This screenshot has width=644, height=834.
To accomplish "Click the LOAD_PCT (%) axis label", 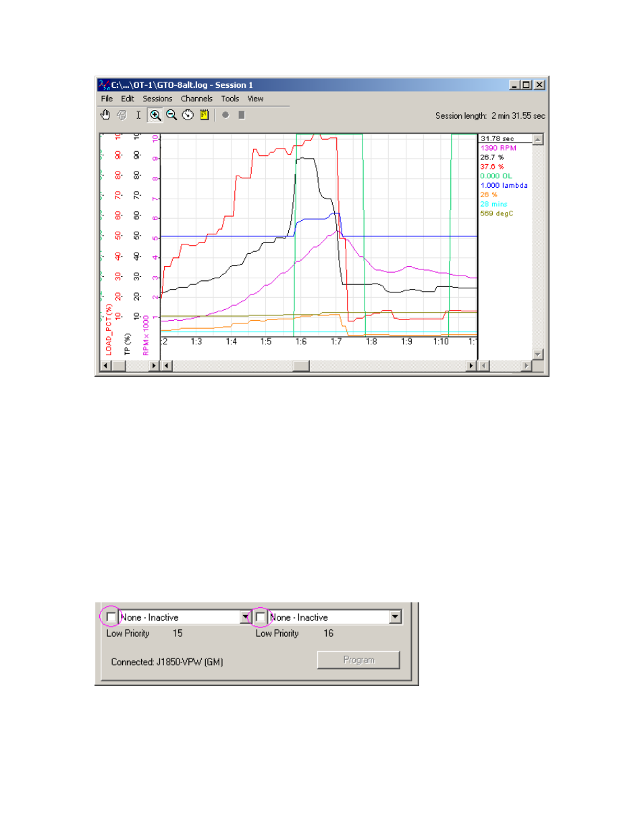I will point(109,330).
